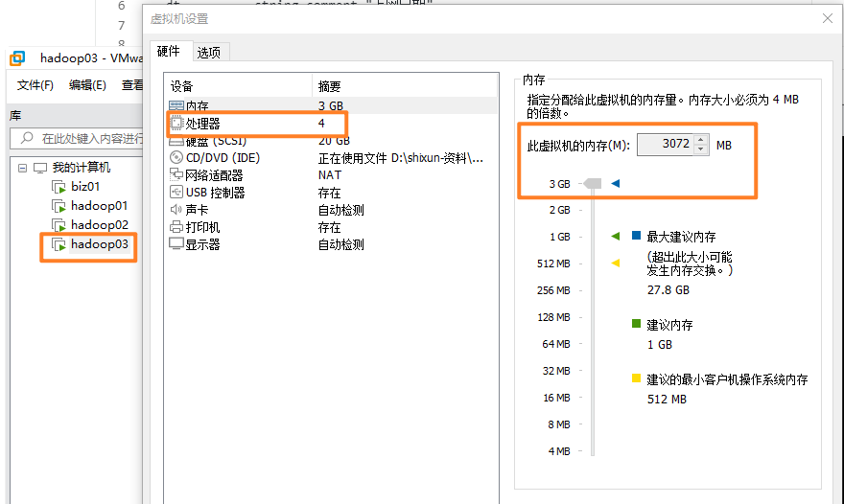Click the green recommended memory marker at 1 GB
Viewport: 844px width, 504px height.
[x=615, y=236]
